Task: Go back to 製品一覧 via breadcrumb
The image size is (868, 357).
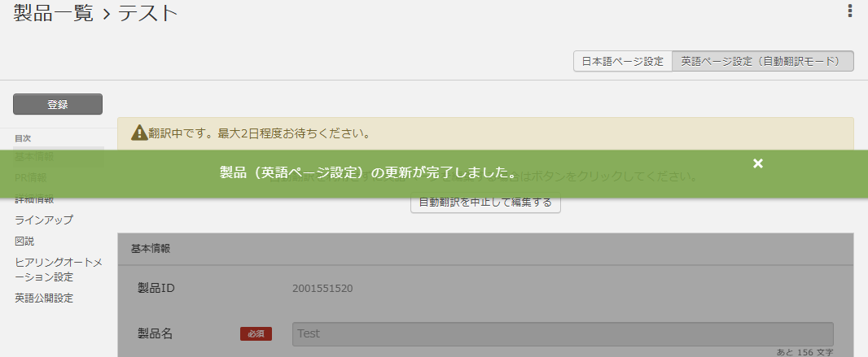Action: [54, 13]
